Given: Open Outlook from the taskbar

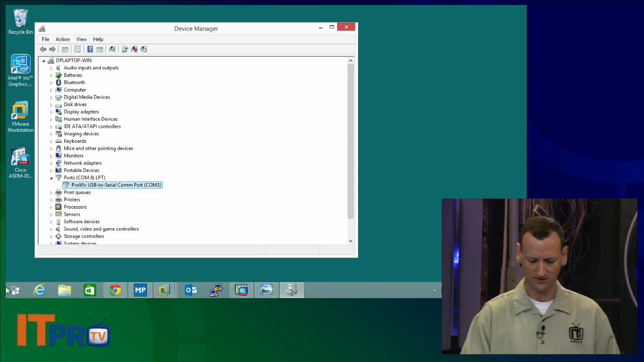Looking at the screenshot, I should (x=191, y=290).
